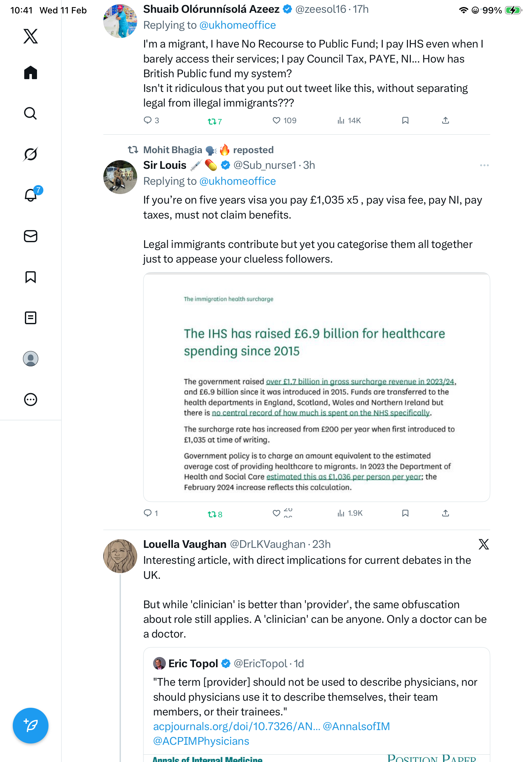Tap the compose new post button

[31, 726]
